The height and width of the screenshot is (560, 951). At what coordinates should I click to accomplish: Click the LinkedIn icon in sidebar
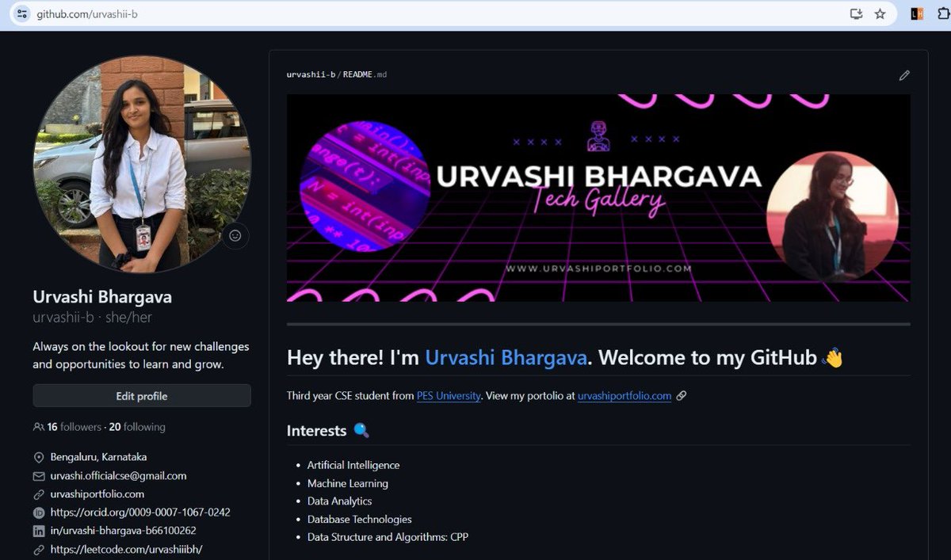[39, 531]
